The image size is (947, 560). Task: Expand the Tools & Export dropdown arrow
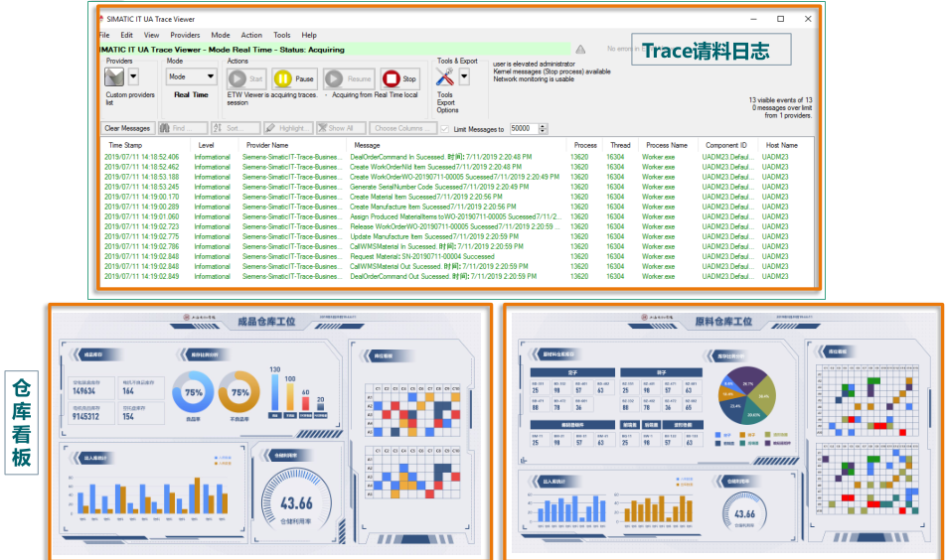click(x=464, y=77)
